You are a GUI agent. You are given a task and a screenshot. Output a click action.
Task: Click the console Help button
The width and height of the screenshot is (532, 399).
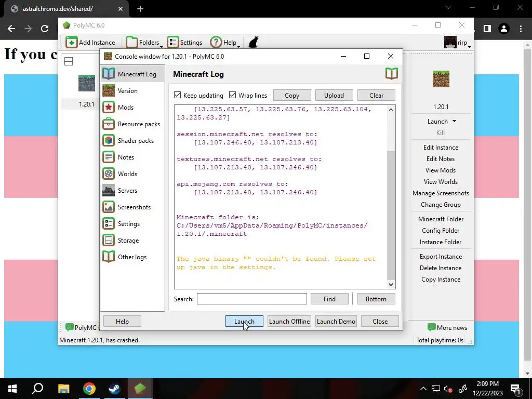pyautogui.click(x=122, y=321)
